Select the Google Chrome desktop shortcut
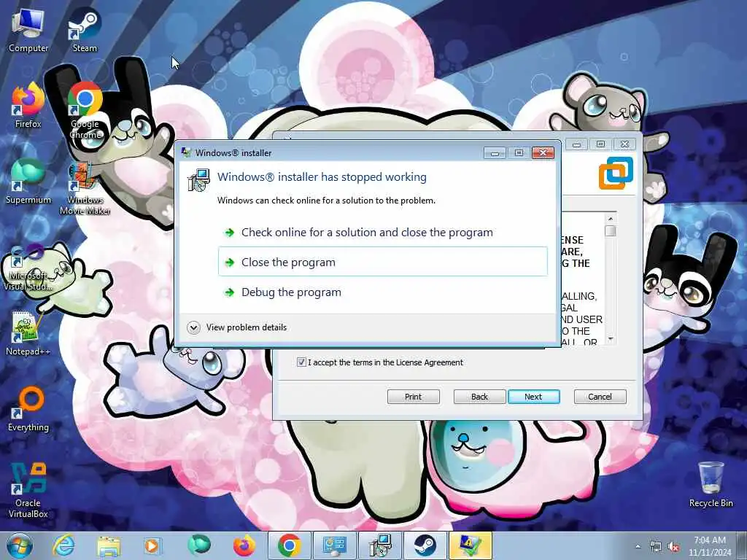 (85, 111)
